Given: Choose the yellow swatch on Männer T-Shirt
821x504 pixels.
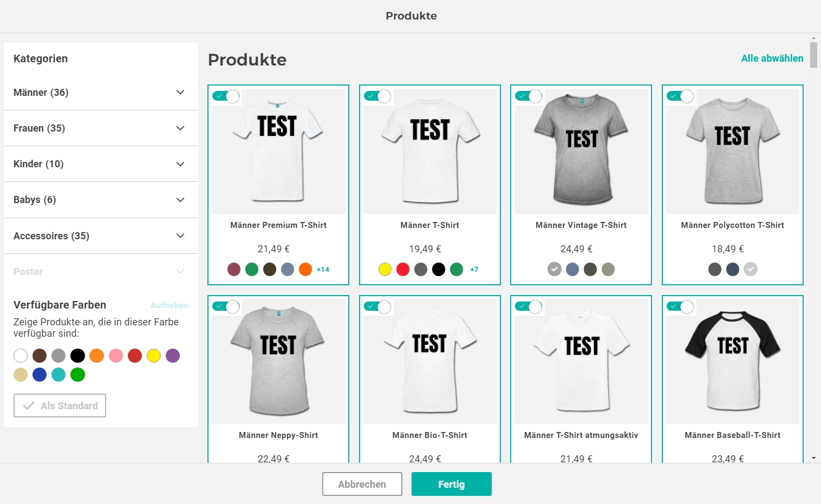Looking at the screenshot, I should [x=385, y=269].
